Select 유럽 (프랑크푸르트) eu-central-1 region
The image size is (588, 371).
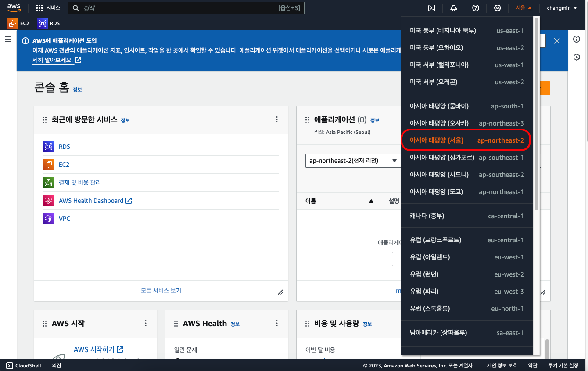[467, 240]
